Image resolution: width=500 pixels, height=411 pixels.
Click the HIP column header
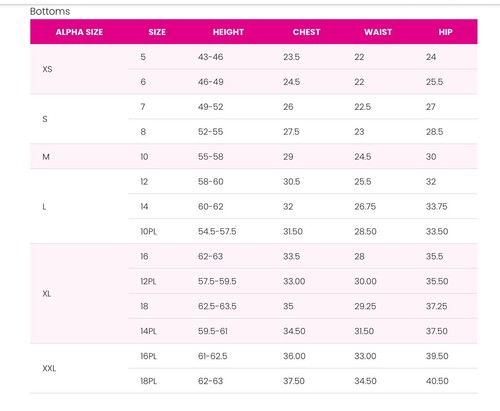[x=445, y=32]
